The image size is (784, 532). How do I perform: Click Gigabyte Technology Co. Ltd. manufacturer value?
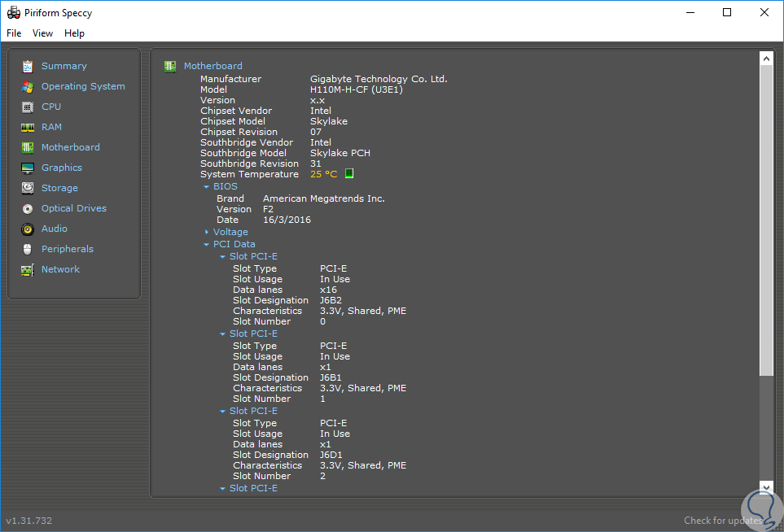click(x=379, y=79)
